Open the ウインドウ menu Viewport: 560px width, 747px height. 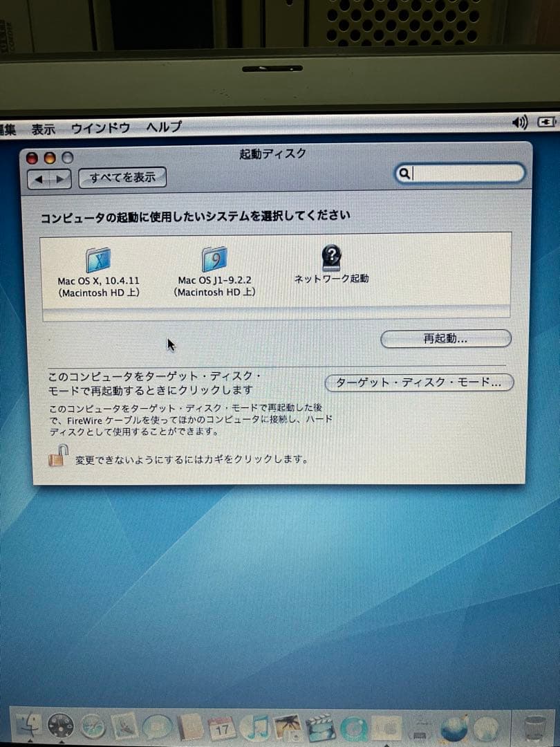[x=100, y=128]
